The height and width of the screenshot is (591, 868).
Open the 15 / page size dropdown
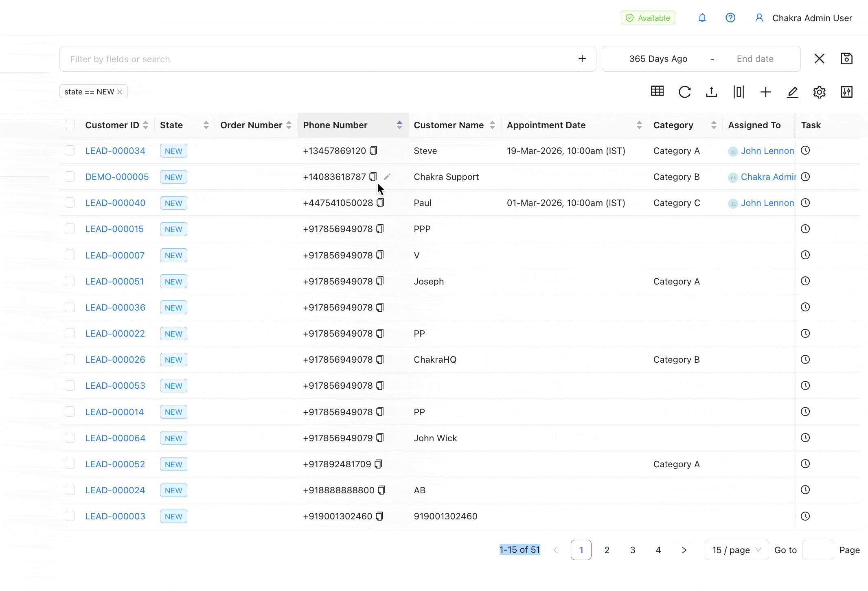(736, 550)
